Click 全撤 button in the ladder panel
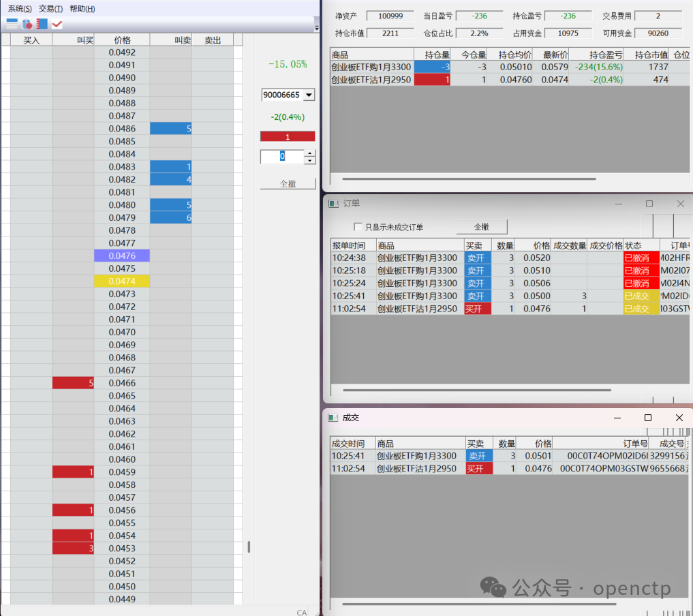The width and height of the screenshot is (693, 616). click(x=288, y=184)
